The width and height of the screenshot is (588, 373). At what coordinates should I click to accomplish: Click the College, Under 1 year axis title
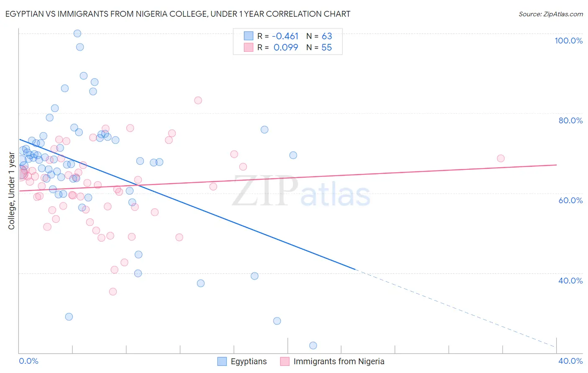tap(12, 191)
